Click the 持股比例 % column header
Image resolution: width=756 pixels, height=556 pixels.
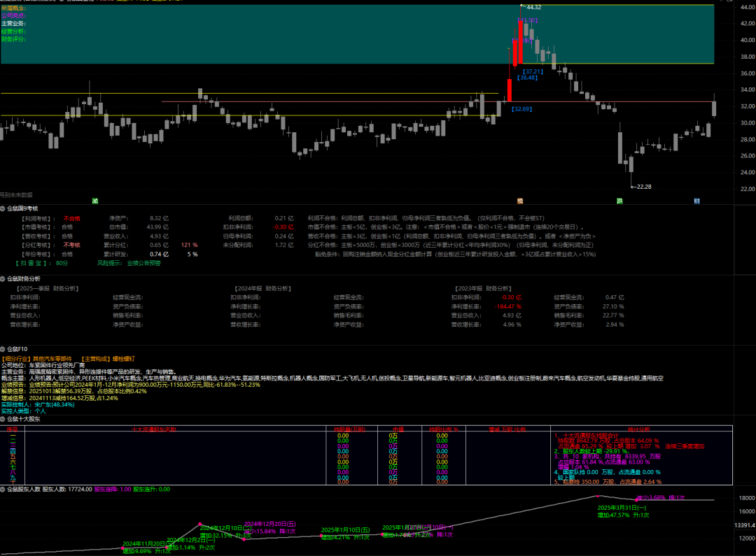443,429
